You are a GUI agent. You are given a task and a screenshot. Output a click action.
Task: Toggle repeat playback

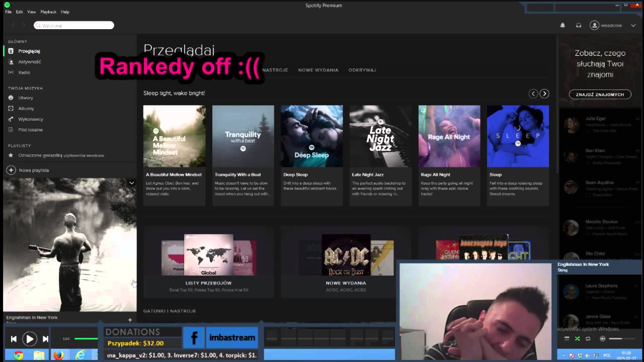click(x=588, y=339)
